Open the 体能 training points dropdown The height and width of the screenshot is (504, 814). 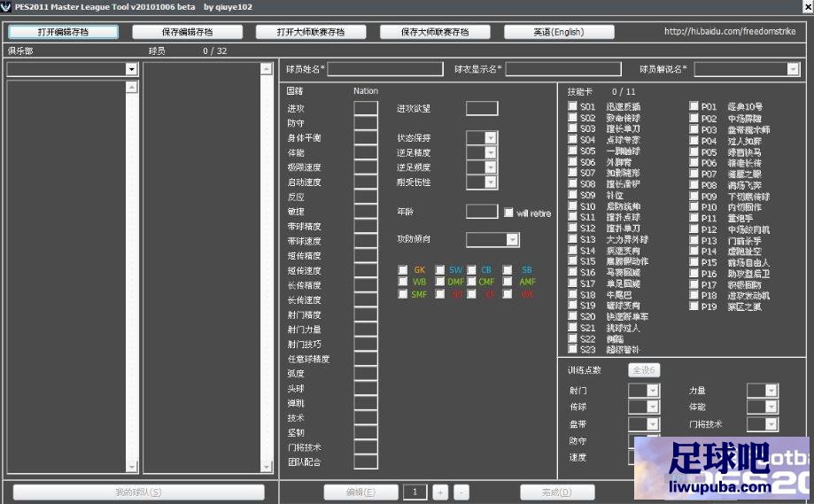771,407
